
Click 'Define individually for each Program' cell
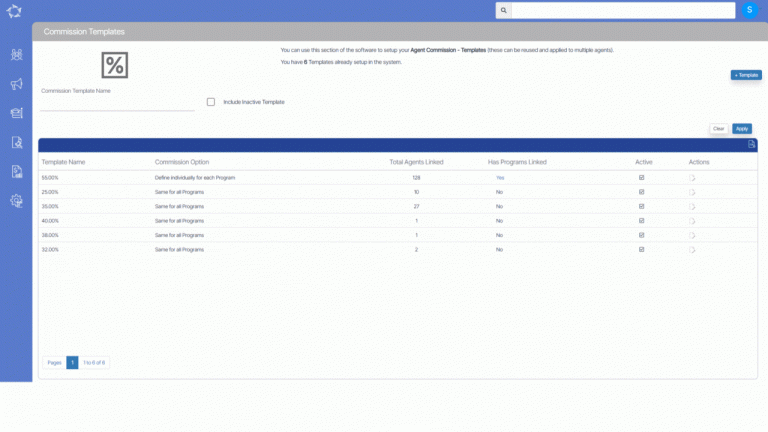pyautogui.click(x=195, y=178)
